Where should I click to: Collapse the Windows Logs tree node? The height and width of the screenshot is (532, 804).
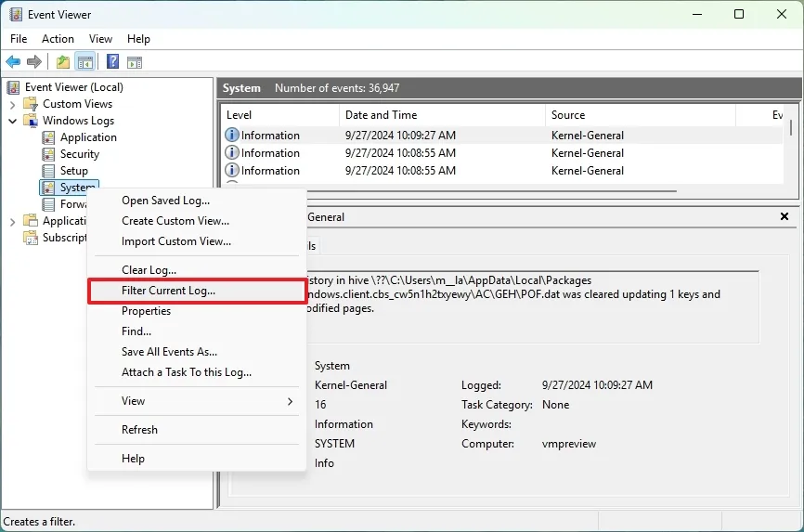(13, 121)
